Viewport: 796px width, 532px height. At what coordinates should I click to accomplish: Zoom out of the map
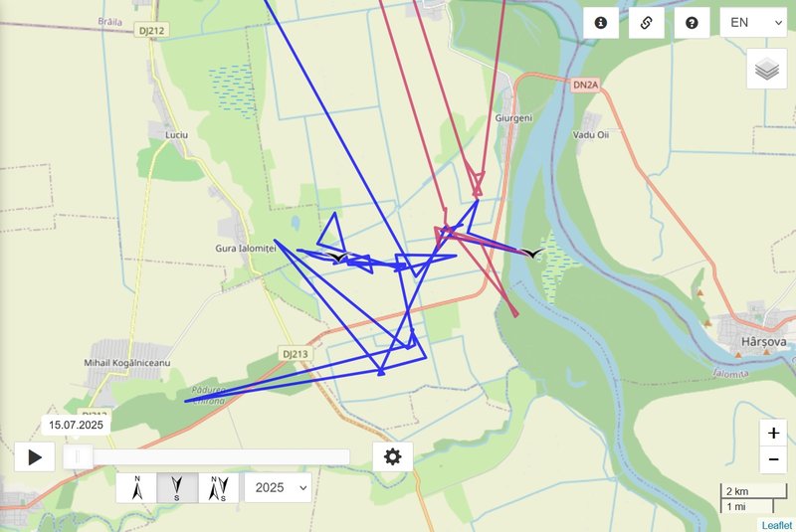coord(773,460)
